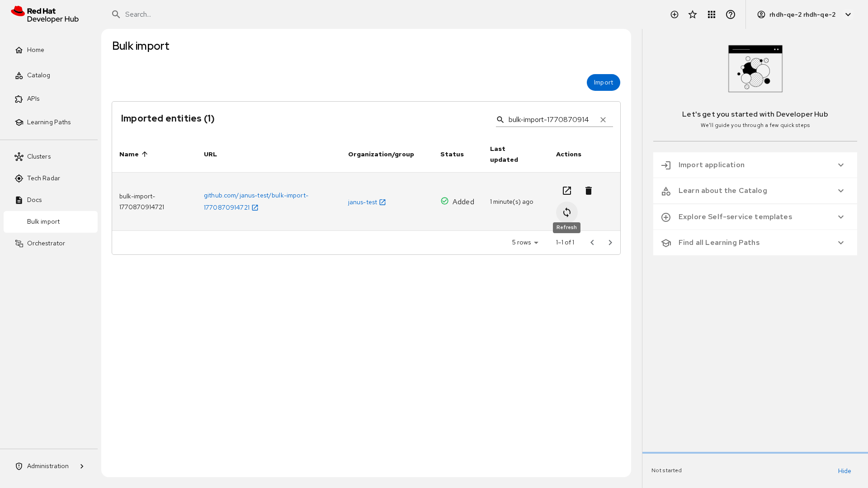Sort table by Name column arrow
868x488 pixels.
click(x=145, y=154)
